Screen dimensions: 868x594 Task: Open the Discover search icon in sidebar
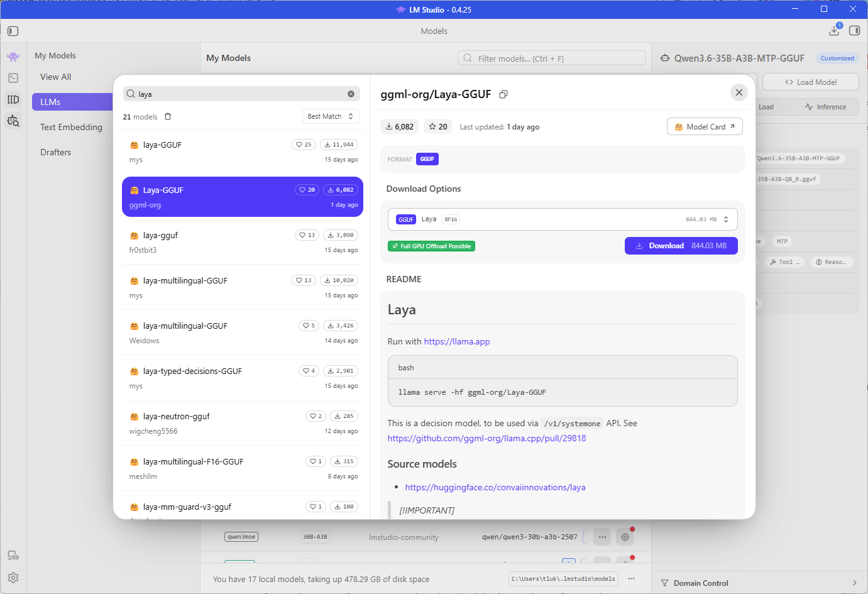click(13, 121)
